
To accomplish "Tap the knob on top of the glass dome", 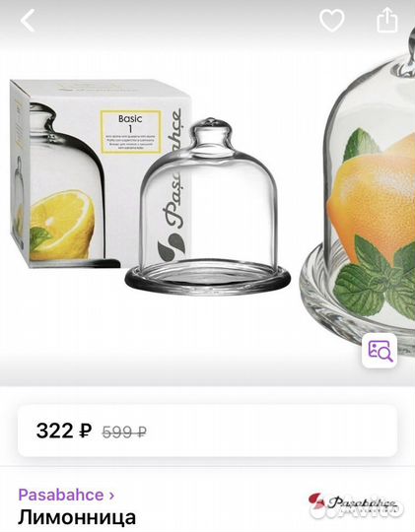I will tap(211, 131).
